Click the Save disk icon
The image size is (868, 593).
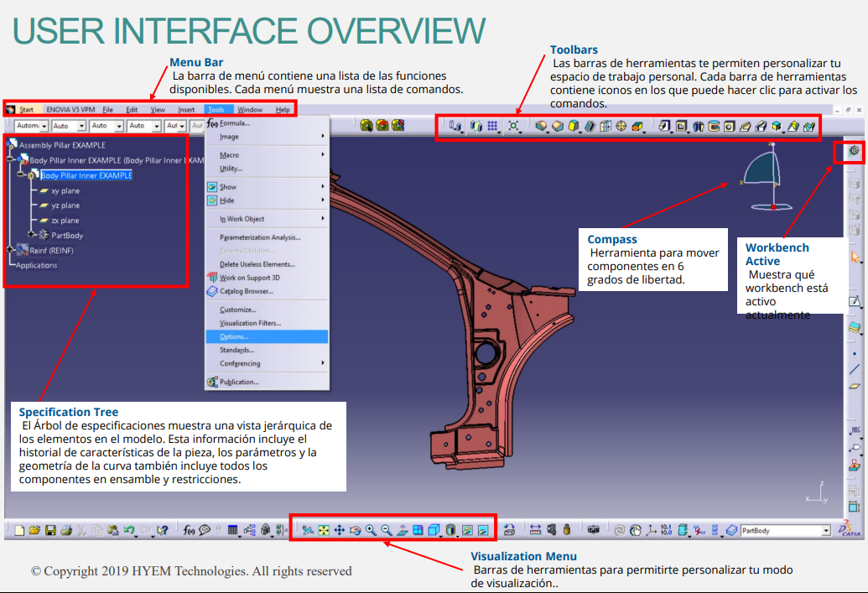[50, 530]
